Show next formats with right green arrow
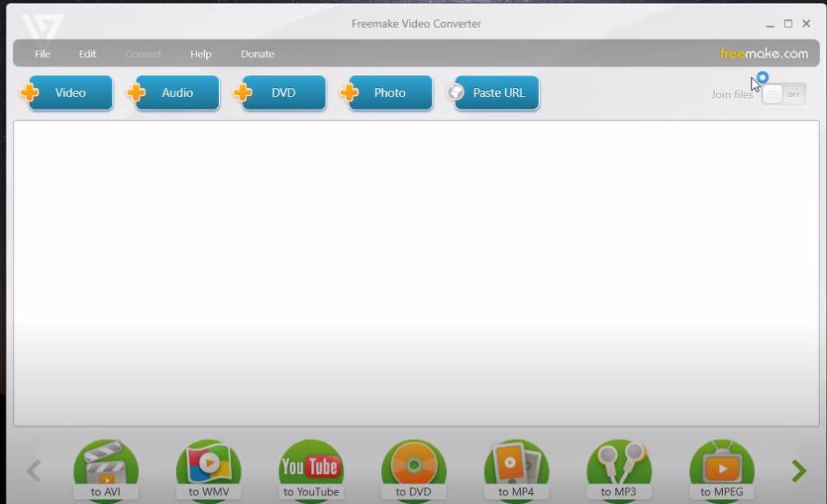The height and width of the screenshot is (504, 827). click(x=799, y=470)
